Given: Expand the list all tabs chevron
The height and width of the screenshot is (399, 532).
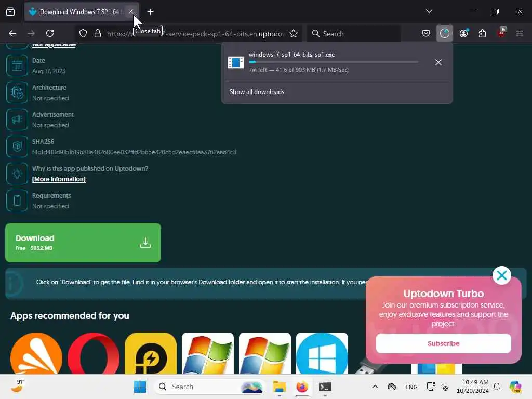Looking at the screenshot, I should [429, 11].
